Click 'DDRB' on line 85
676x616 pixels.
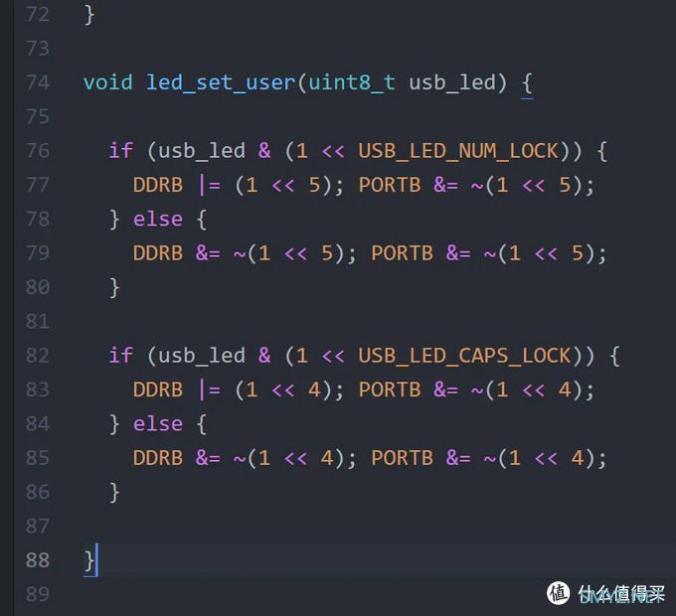pos(158,457)
